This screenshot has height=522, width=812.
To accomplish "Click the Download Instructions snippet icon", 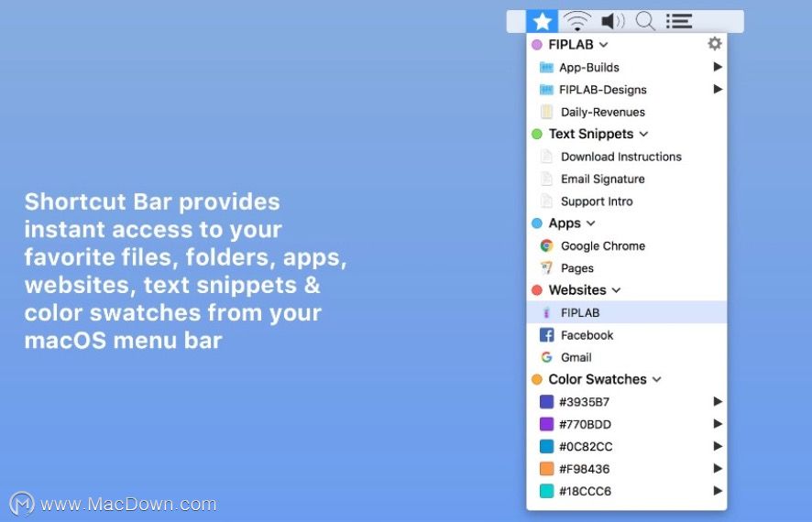I will click(546, 157).
